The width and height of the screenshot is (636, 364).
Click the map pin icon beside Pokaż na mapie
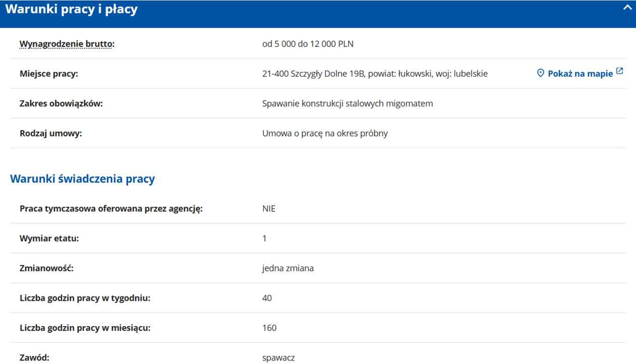pyautogui.click(x=540, y=74)
